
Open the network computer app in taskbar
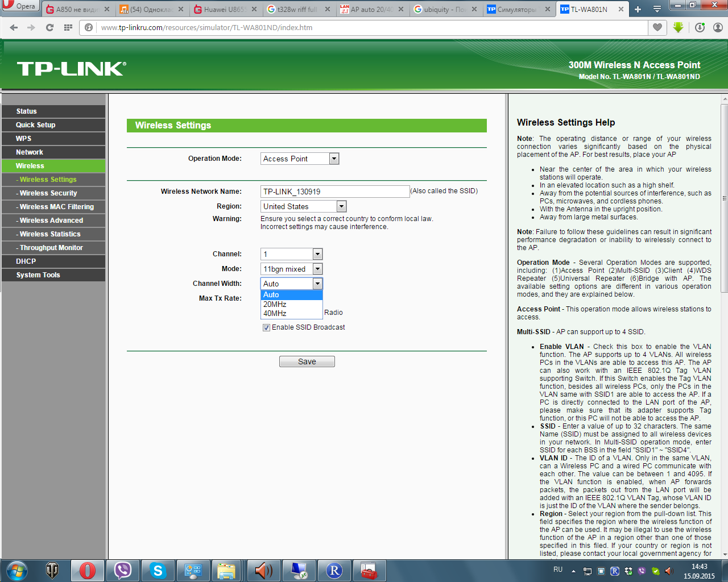coord(299,571)
